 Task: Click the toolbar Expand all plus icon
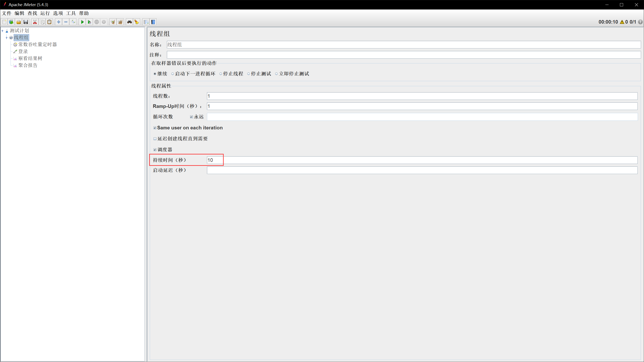click(58, 22)
